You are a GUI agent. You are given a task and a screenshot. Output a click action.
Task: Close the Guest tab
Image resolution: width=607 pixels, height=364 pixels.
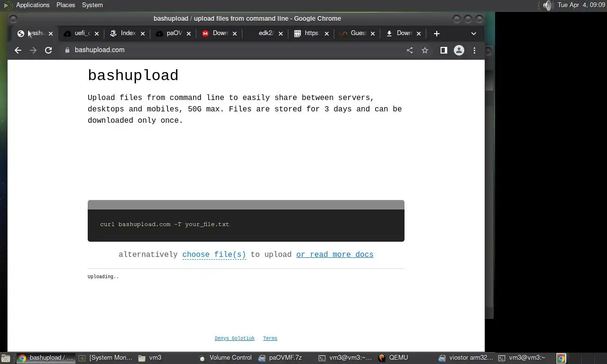click(373, 34)
